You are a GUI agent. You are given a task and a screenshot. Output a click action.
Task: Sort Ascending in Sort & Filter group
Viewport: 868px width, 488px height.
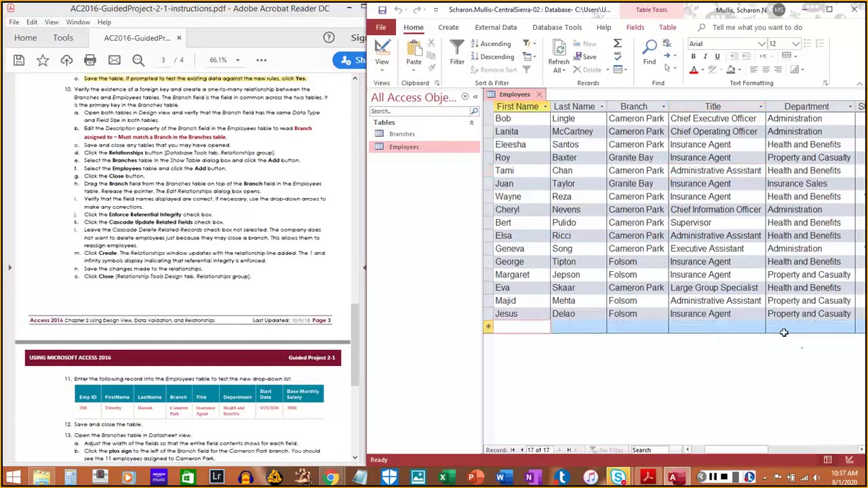(x=490, y=44)
